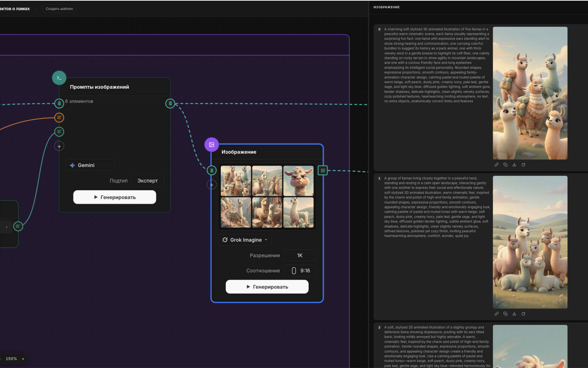Download image 1 from results panel
This screenshot has width=588, height=368.
pos(514,314)
